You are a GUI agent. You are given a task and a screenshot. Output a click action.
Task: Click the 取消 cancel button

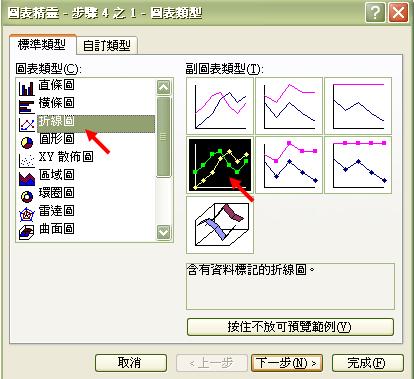pos(130,363)
